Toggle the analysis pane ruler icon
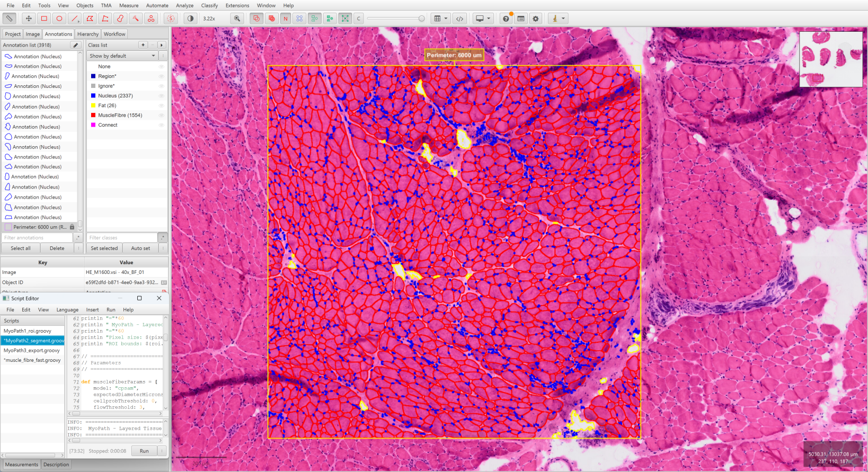Screen dimensions: 868x472 coord(9,19)
